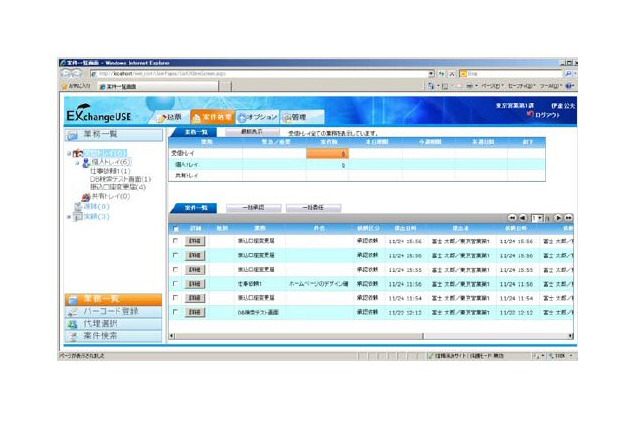
Task: Click the 代理選択 people icon
Action: click(x=73, y=324)
